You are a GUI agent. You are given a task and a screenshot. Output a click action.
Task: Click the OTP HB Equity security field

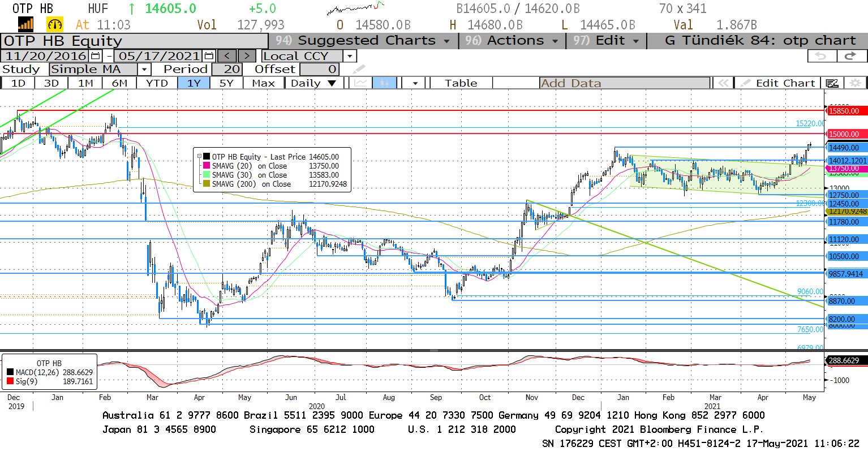pyautogui.click(x=135, y=41)
